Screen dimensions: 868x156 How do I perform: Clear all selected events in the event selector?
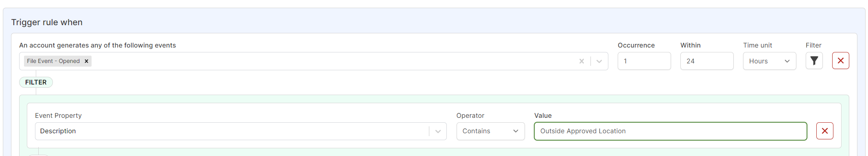click(582, 61)
